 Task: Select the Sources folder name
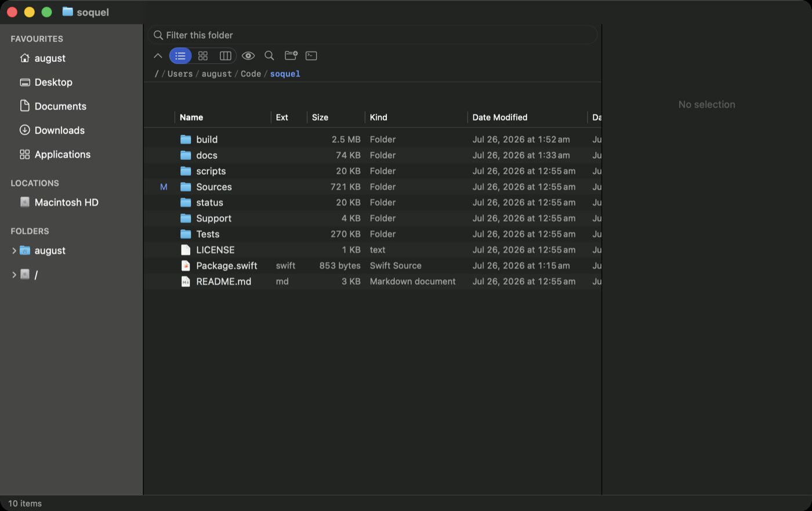[x=214, y=187]
